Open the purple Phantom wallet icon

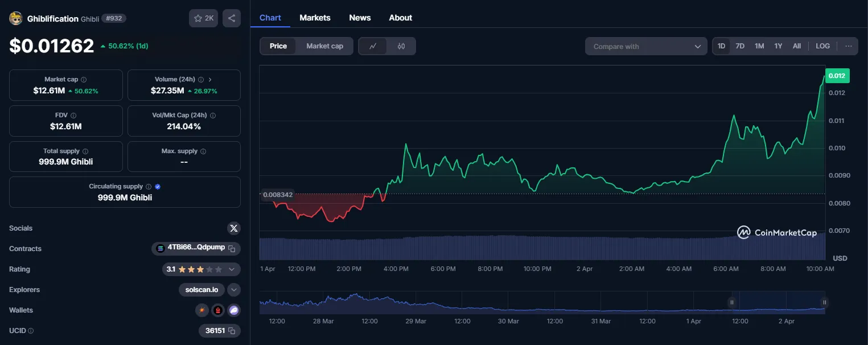tap(234, 310)
